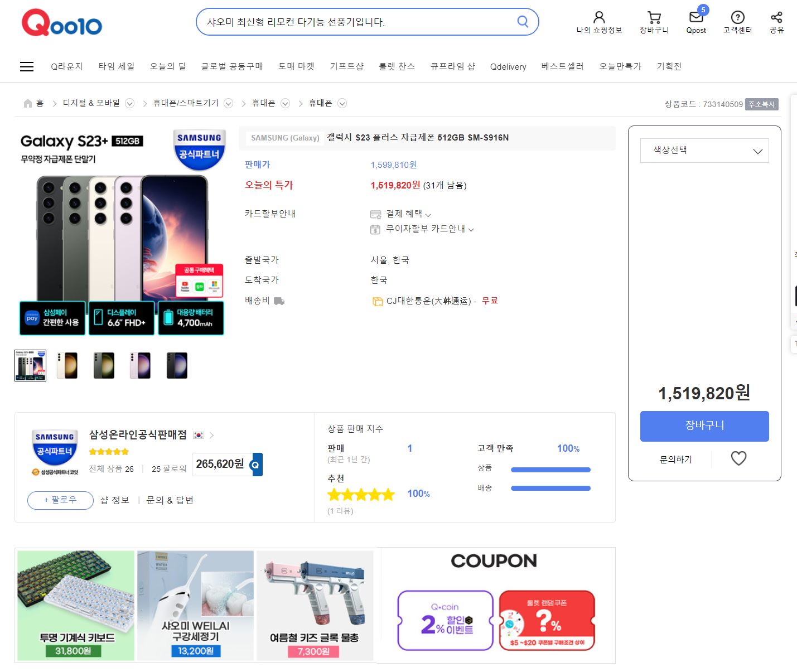This screenshot has height=672, width=797.
Task: Click the search magnifier icon
Action: click(523, 22)
